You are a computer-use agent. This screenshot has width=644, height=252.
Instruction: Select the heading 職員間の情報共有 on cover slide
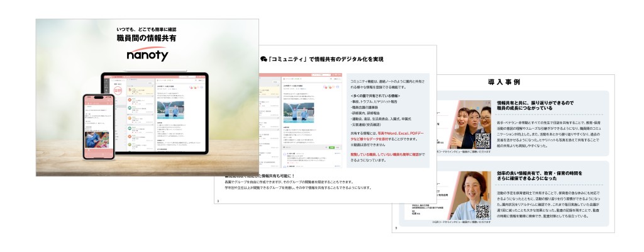coord(147,38)
